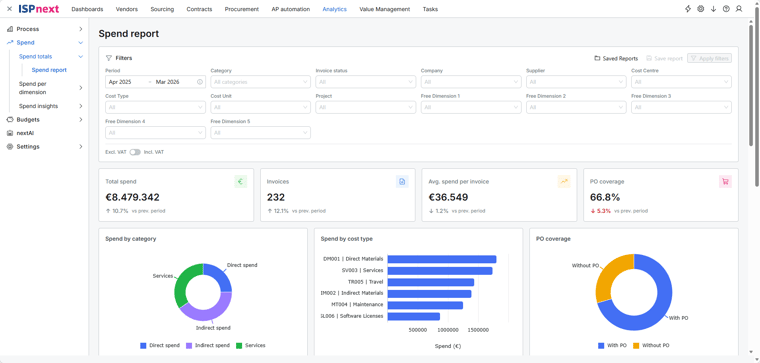Viewport: 760px width, 363px height.
Task: Click the document icon on Invoices card
Action: click(402, 182)
